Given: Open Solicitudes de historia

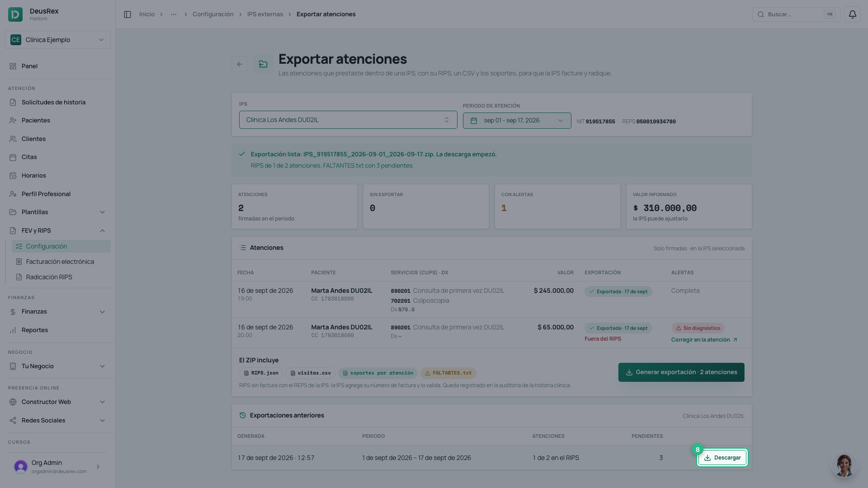Looking at the screenshot, I should [x=57, y=102].
